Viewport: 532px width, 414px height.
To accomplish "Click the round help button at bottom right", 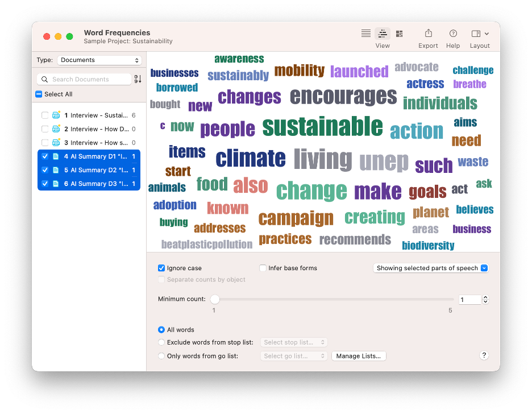I will [484, 355].
